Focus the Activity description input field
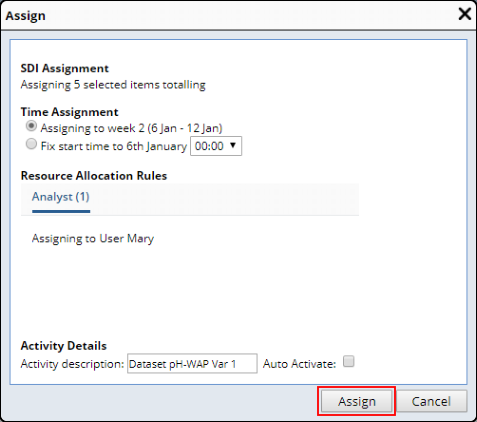This screenshot has height=422, width=477. (x=192, y=364)
